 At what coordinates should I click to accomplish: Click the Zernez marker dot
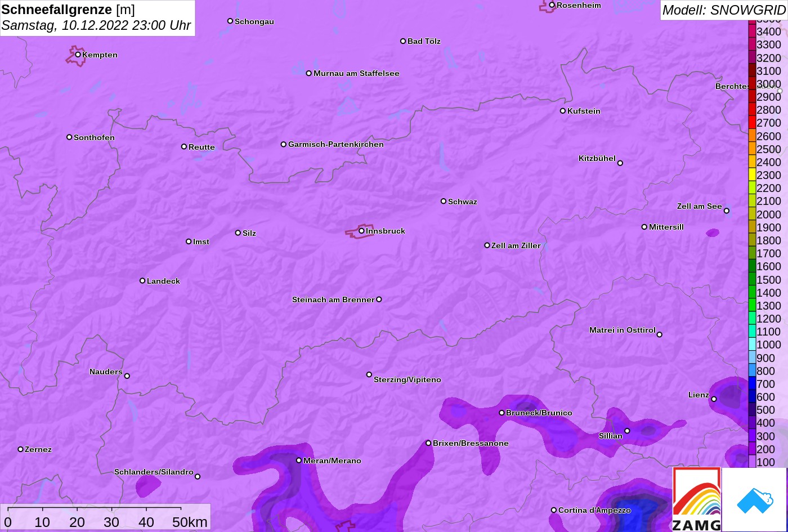click(x=20, y=449)
